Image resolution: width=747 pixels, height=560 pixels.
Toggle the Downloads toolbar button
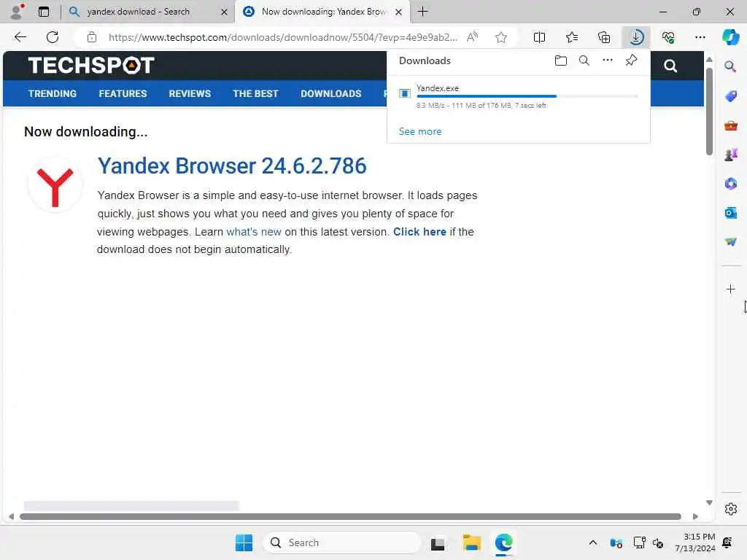point(636,37)
